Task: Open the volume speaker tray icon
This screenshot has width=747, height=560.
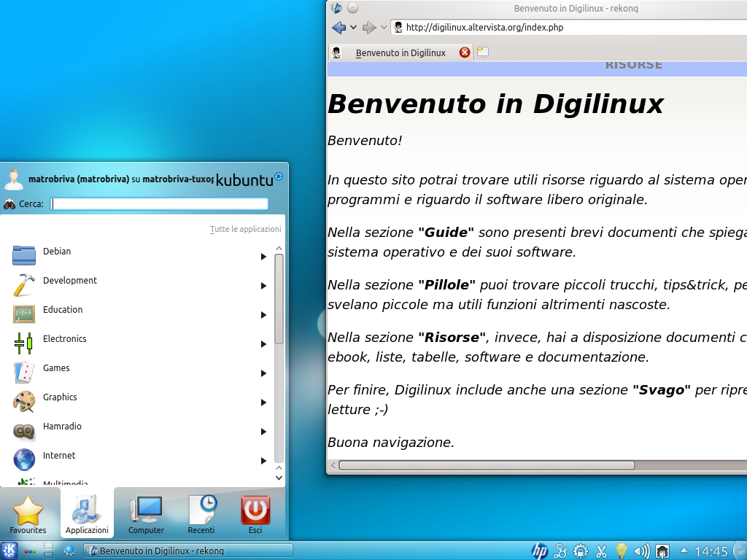Action: click(642, 551)
